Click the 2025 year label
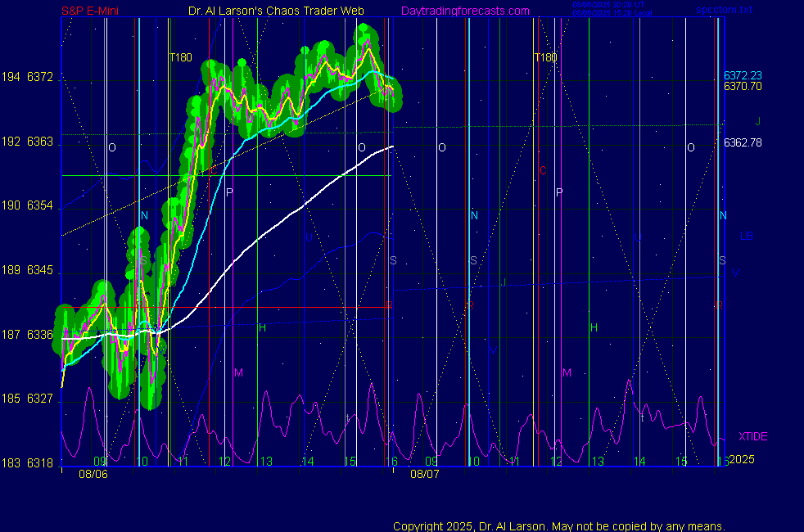 point(742,460)
